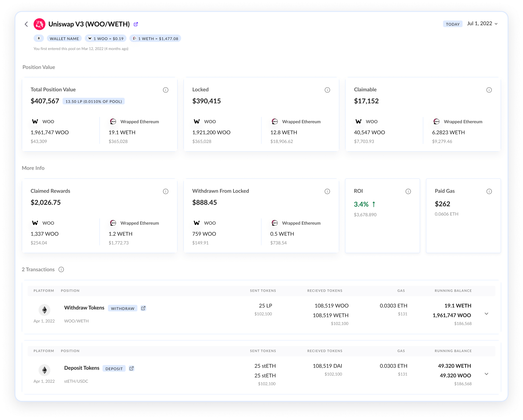523x420 pixels.
Task: Click the green ROI up arrow
Action: [x=374, y=204]
